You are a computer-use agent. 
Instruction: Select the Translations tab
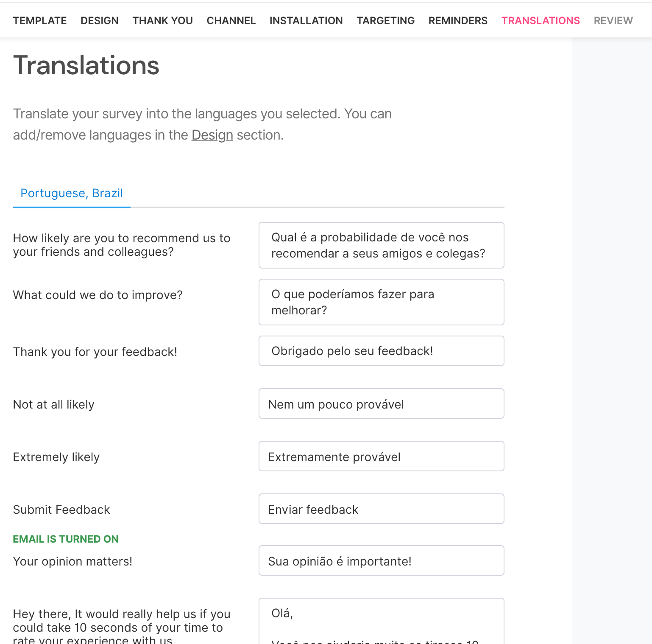point(541,20)
